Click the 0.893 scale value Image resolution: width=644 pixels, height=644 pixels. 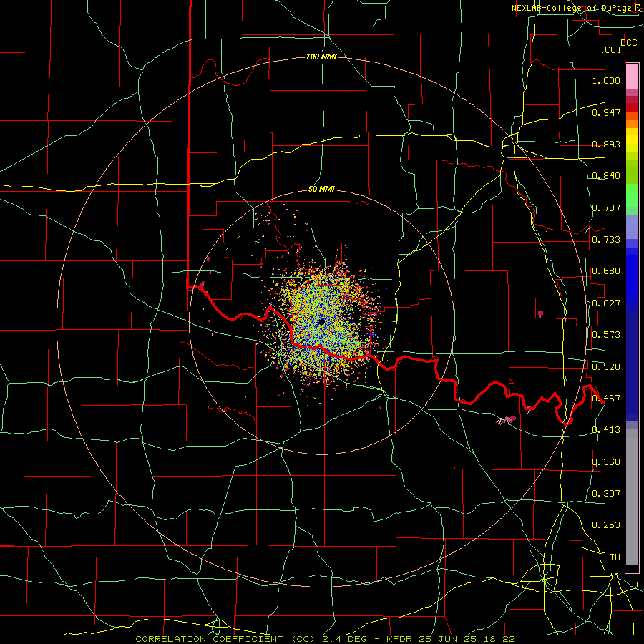tap(606, 144)
